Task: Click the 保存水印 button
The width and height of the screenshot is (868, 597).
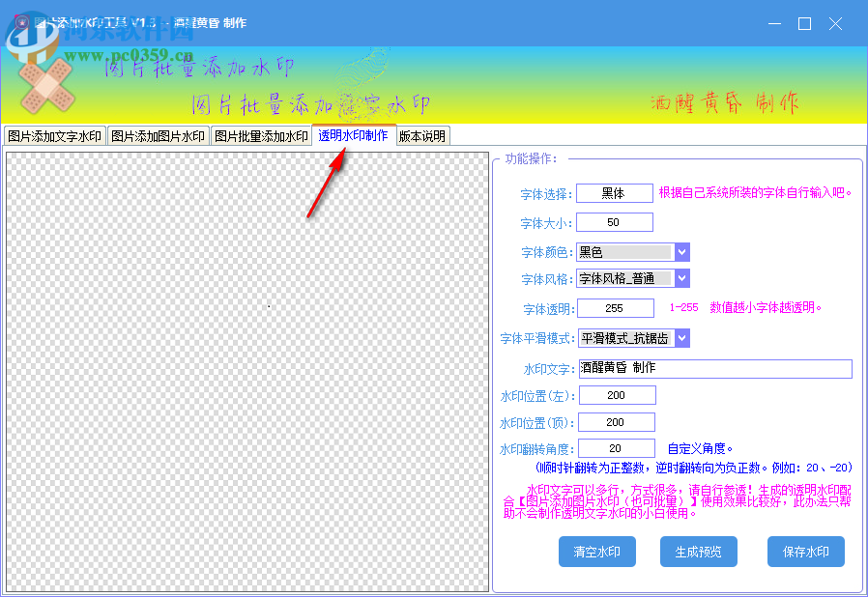Action: pos(805,552)
